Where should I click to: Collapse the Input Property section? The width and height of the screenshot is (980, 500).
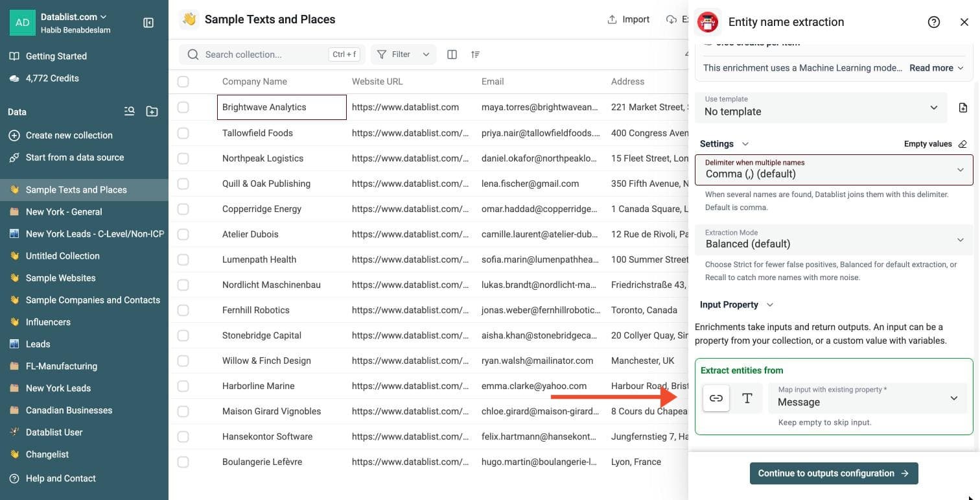737,305
